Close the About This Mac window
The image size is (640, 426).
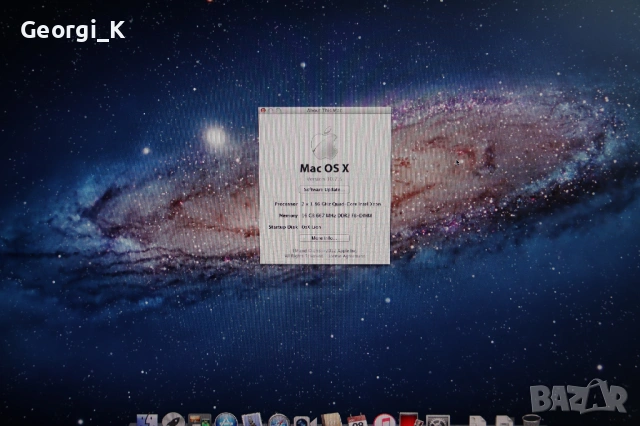click(263, 110)
